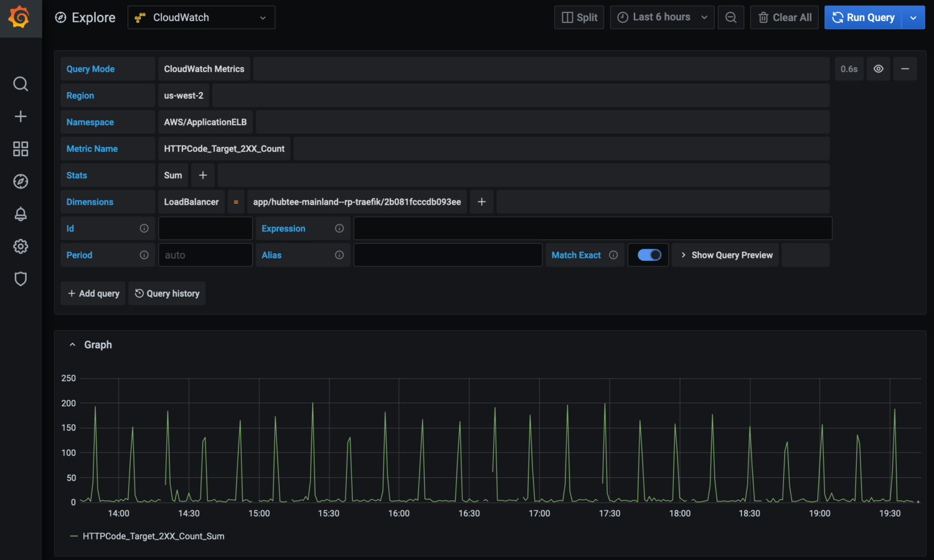Expand Show Query Preview
The height and width of the screenshot is (560, 934).
[x=725, y=255]
